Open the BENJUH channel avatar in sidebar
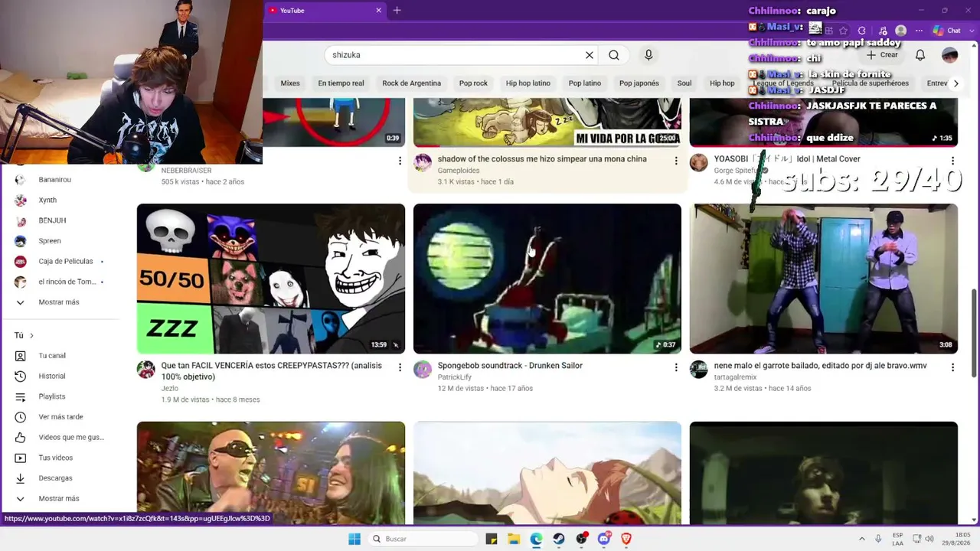Screen dimensions: 980x551 point(21,220)
